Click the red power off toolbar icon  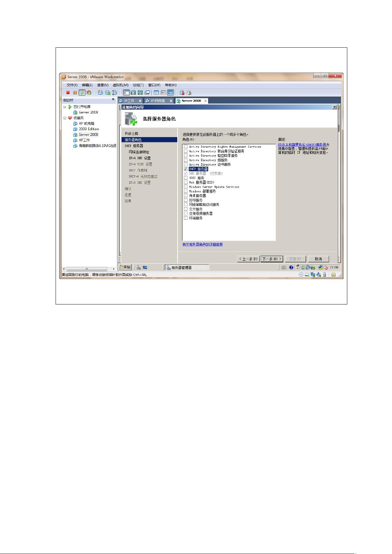[68, 93]
